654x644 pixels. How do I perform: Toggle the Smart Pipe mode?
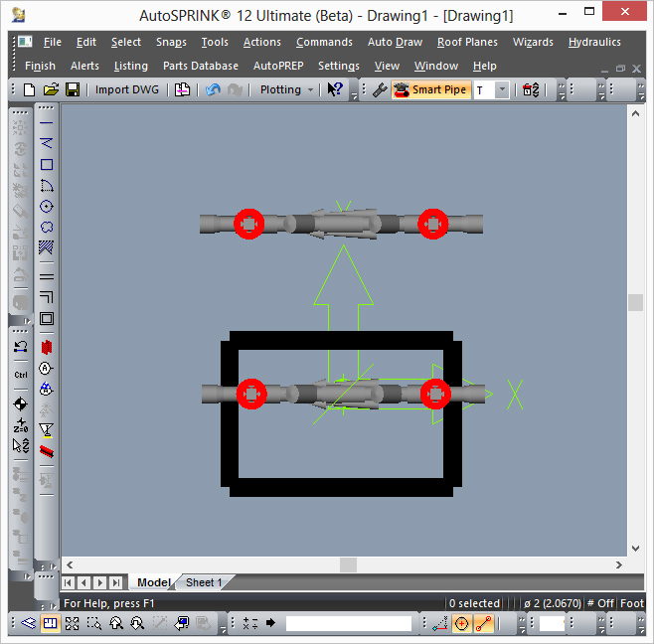(x=430, y=89)
